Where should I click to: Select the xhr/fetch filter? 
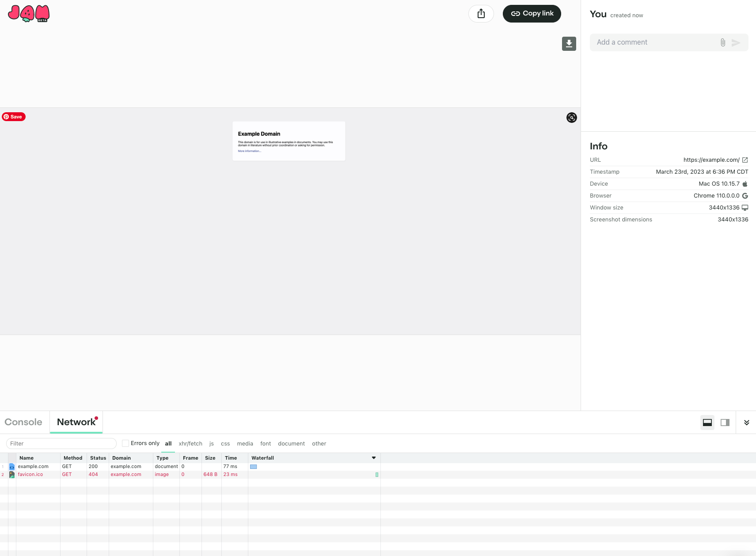coord(190,444)
